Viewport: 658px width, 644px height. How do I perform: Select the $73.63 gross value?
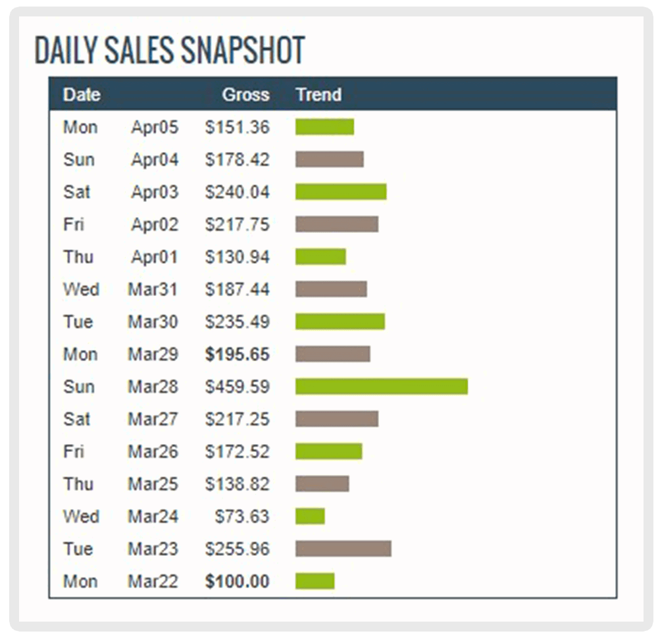pyautogui.click(x=241, y=516)
